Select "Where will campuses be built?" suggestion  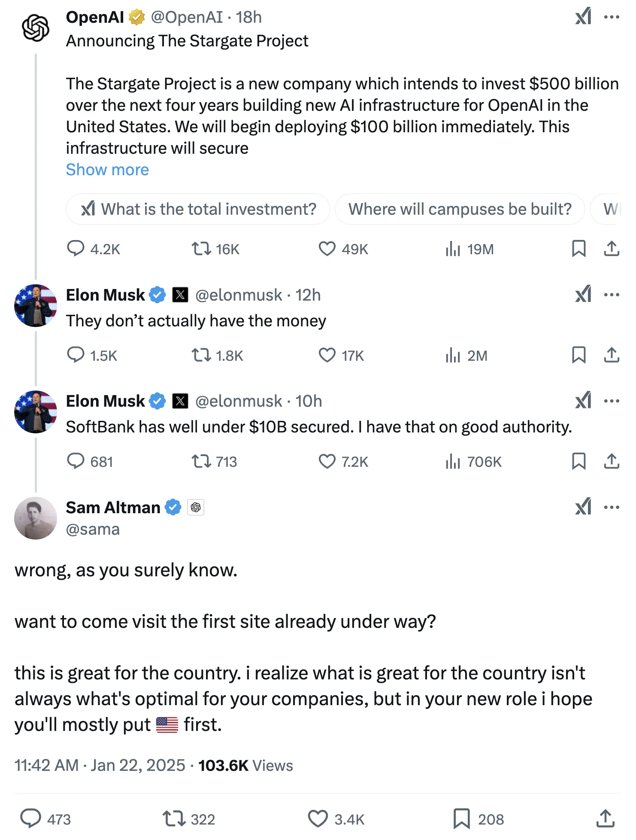pyautogui.click(x=460, y=209)
